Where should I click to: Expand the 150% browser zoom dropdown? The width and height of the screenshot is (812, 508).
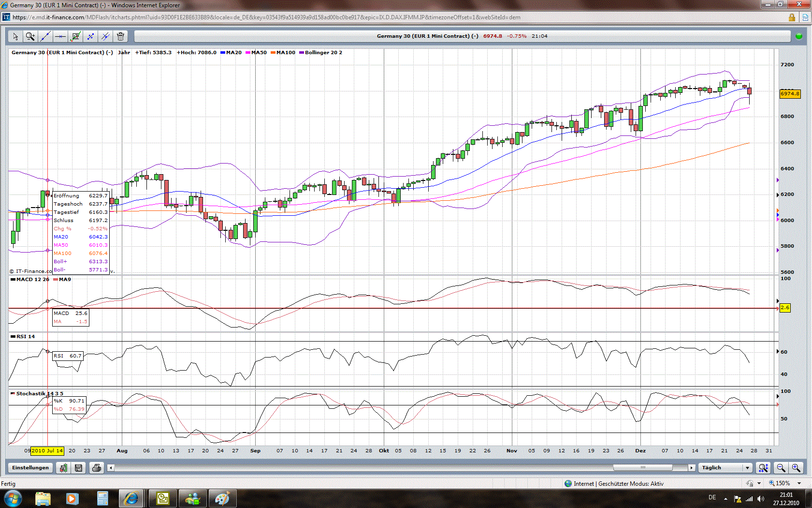799,483
